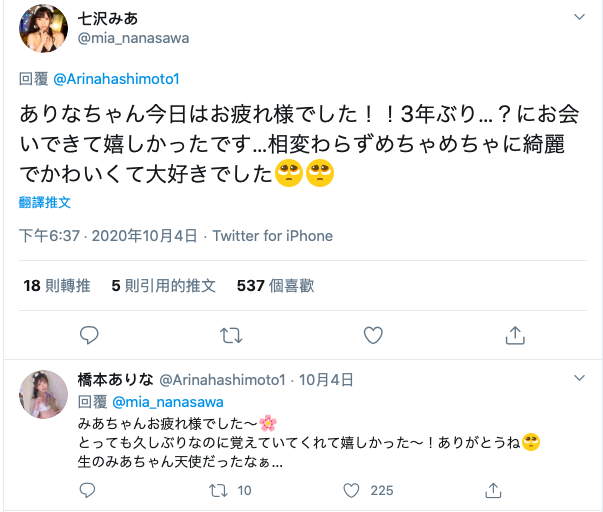Like the main tweet by 七沢みあ
This screenshot has height=512, width=603.
pos(373,334)
